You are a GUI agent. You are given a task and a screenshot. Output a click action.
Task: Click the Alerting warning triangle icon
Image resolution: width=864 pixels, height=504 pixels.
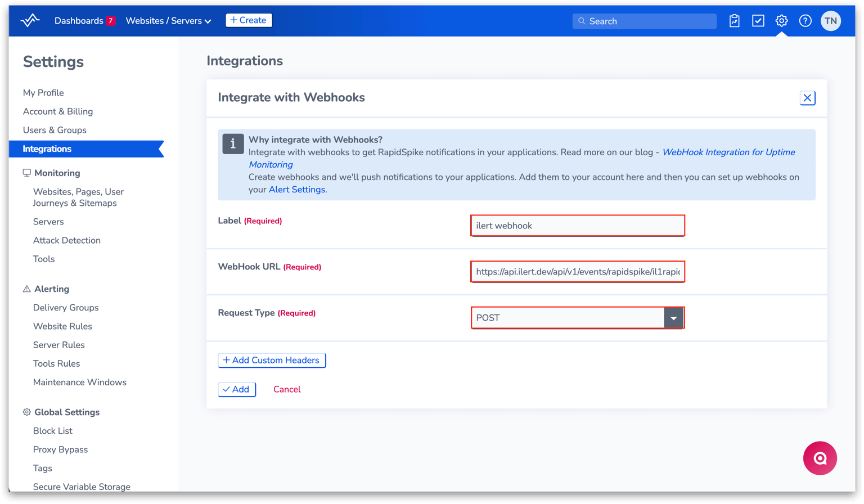tap(26, 289)
